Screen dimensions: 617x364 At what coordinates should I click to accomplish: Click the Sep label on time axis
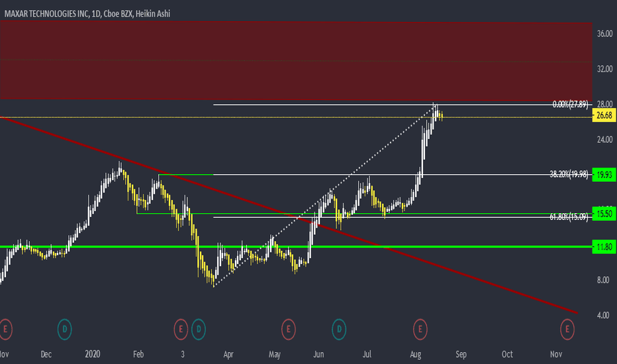461,354
